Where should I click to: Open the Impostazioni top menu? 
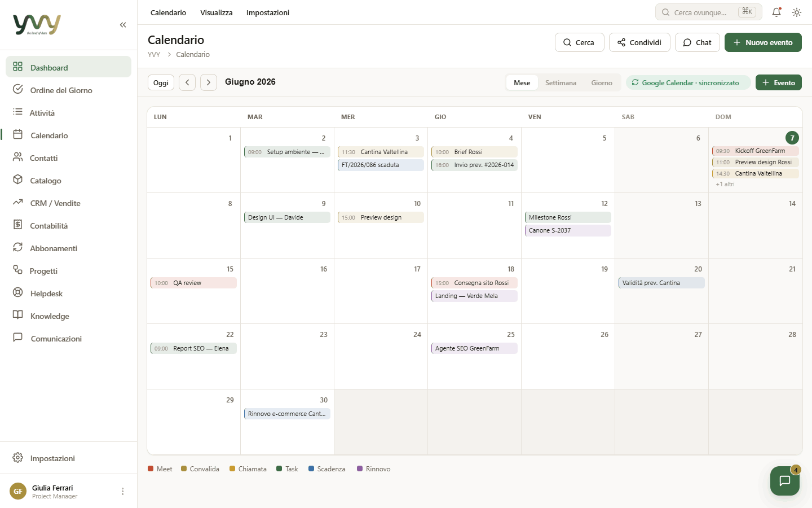tap(268, 12)
